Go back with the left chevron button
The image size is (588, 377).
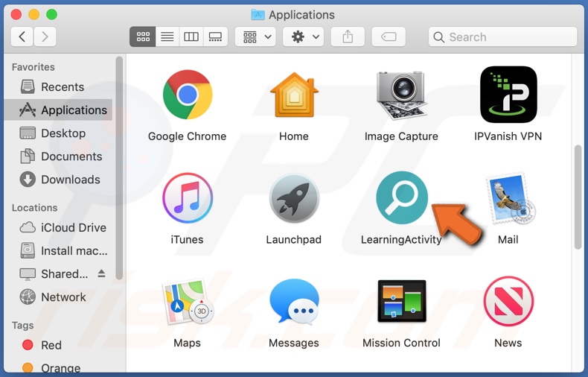[x=22, y=37]
